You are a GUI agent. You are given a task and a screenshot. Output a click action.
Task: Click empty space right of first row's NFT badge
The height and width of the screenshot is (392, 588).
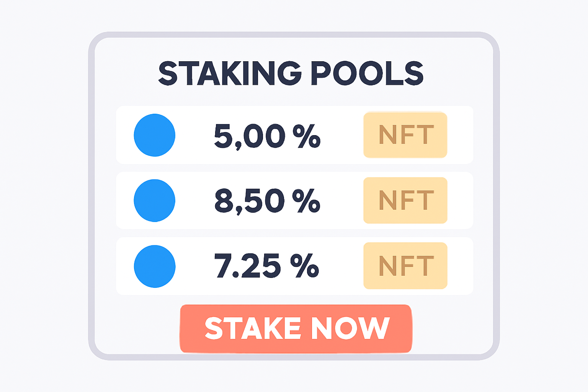[460, 135]
